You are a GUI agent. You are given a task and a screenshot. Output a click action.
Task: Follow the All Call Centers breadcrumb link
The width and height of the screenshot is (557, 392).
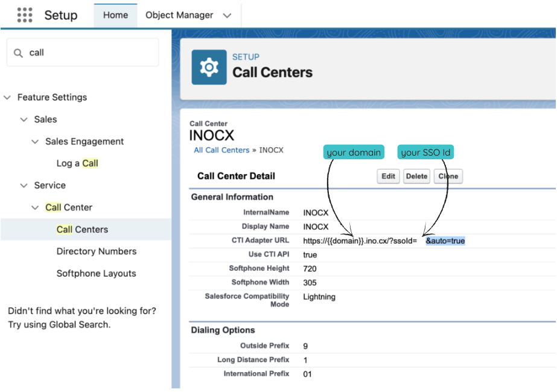pos(221,150)
